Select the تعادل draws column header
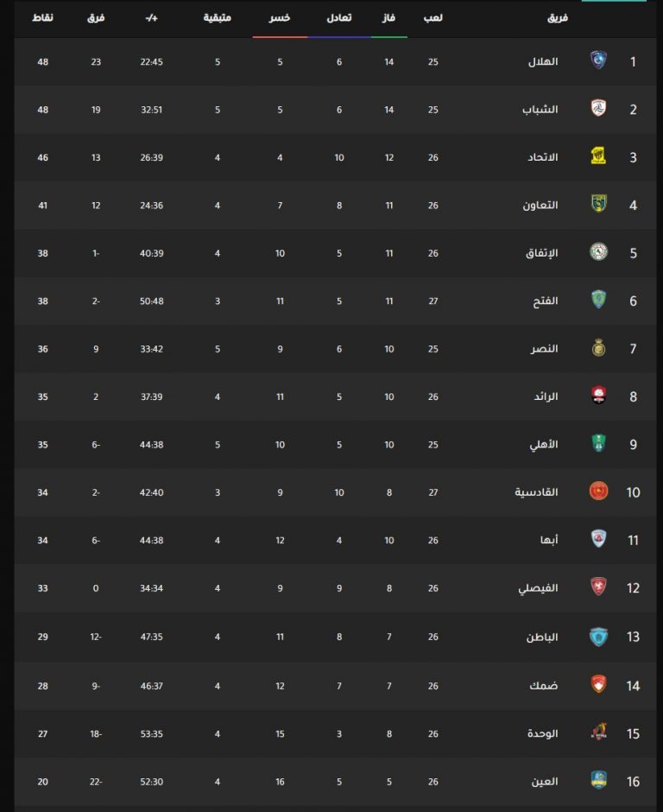The width and height of the screenshot is (663, 812). [x=339, y=17]
